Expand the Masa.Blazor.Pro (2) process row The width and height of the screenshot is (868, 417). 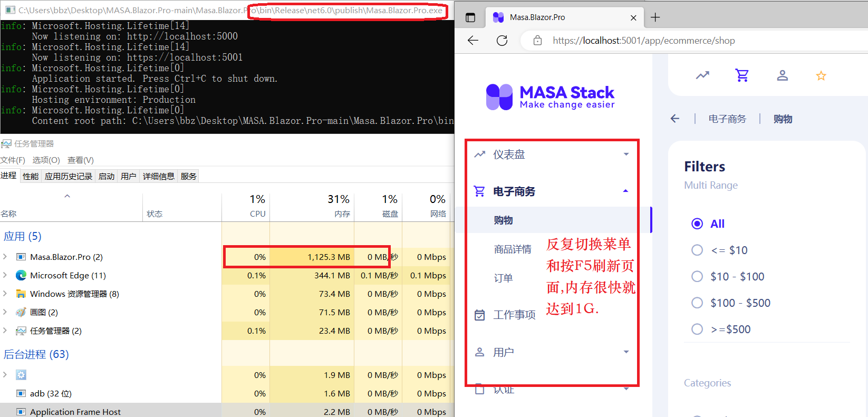(x=5, y=257)
